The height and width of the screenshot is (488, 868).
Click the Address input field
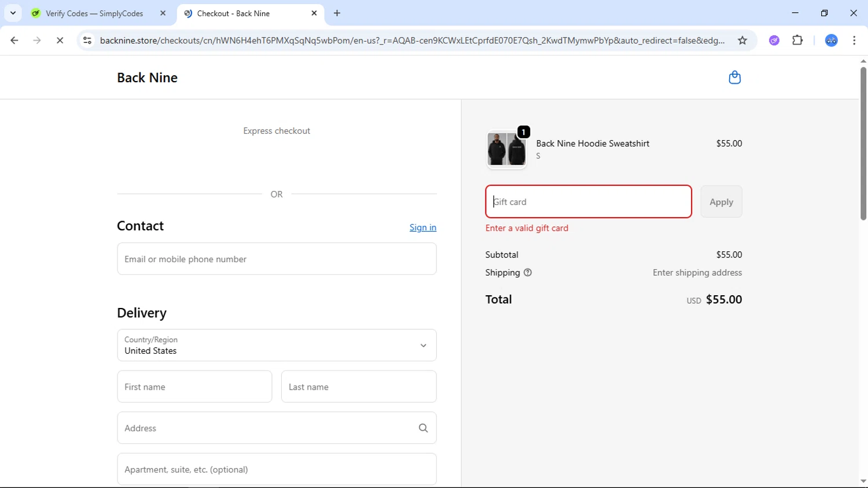(x=277, y=428)
